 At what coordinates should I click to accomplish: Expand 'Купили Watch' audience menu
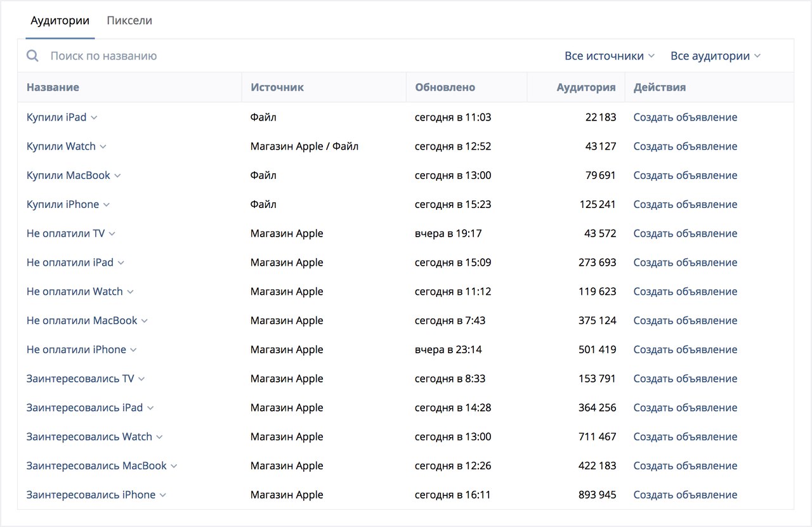pos(103,146)
